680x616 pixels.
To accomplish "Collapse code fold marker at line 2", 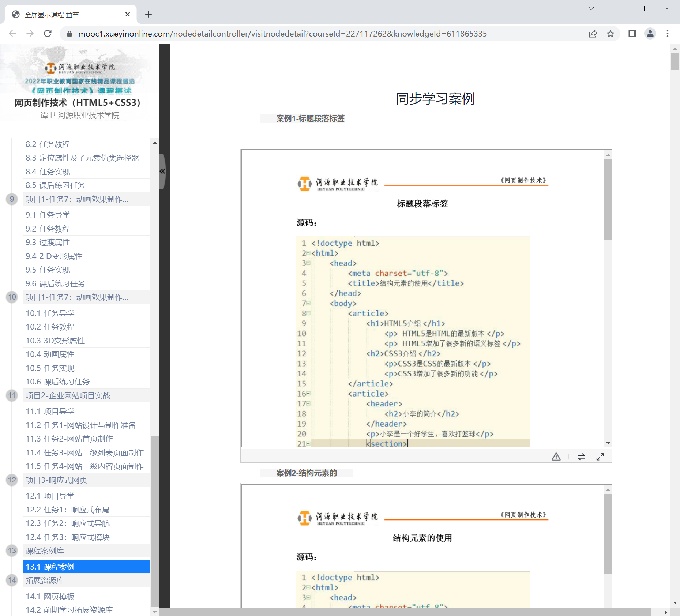I will (308, 253).
